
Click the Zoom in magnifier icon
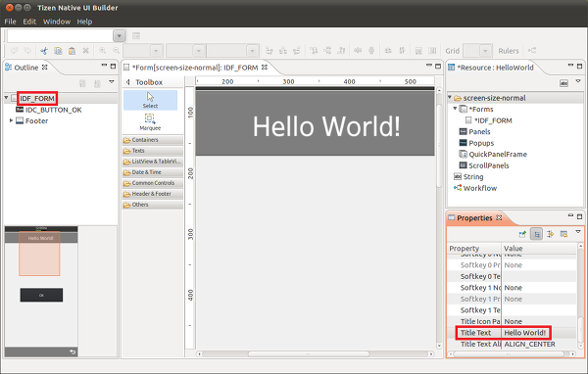tap(102, 50)
